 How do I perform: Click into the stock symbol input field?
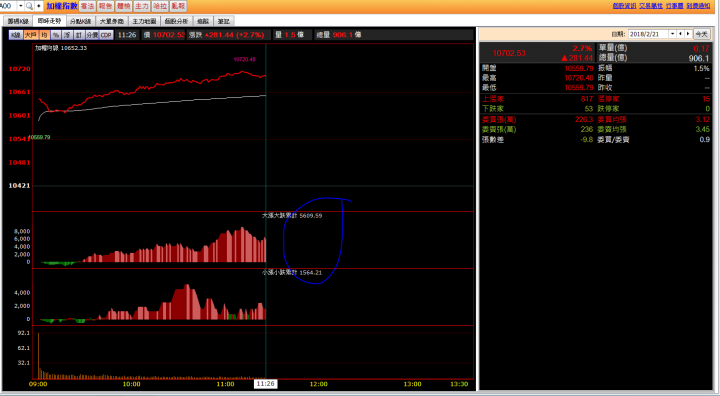(x=8, y=6)
